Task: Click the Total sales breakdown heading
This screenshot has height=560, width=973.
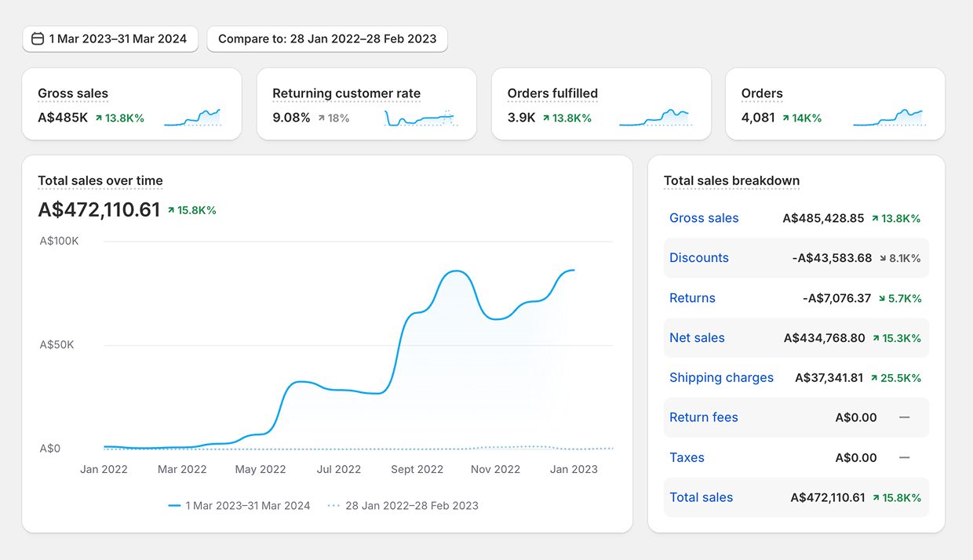Action: [x=731, y=180]
